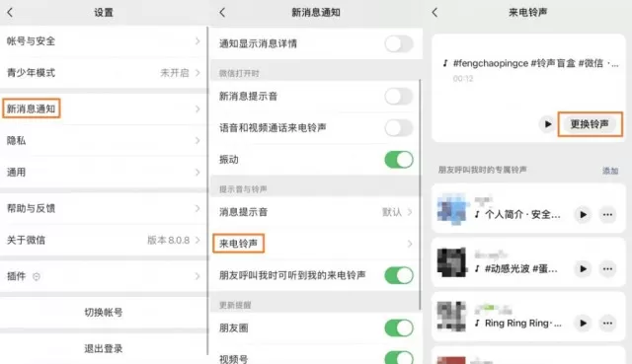Play the current fengchaopingce ringtone
This screenshot has height=364, width=632.
[x=547, y=124]
